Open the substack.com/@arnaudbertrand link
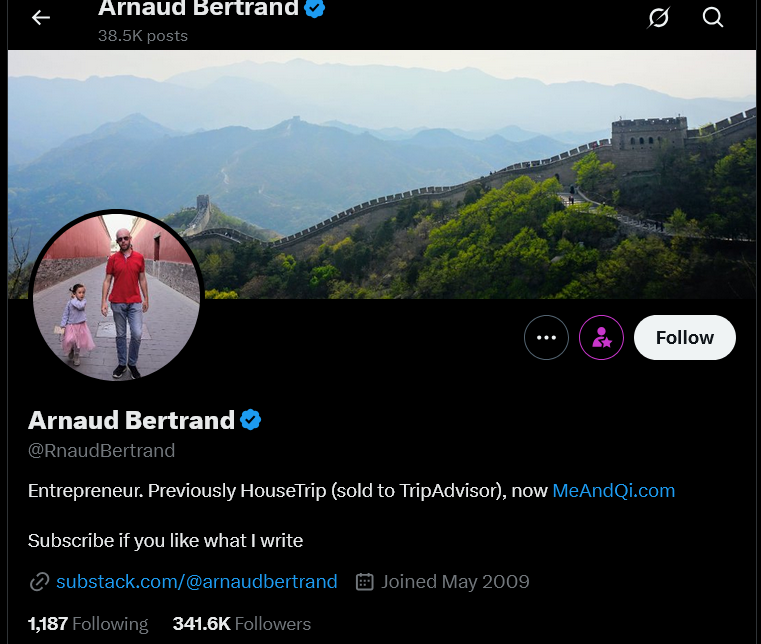Screen dimensions: 761x644 tap(197, 581)
